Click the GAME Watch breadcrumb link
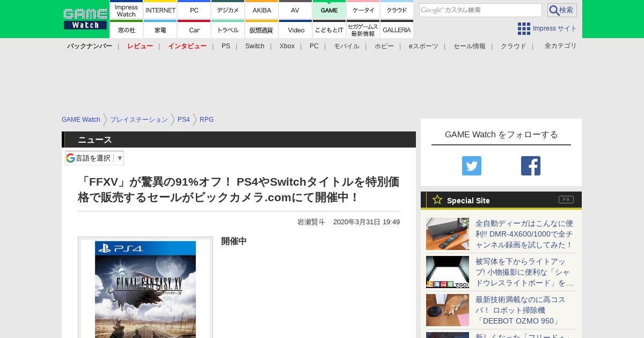This screenshot has height=338, width=644. [81, 120]
